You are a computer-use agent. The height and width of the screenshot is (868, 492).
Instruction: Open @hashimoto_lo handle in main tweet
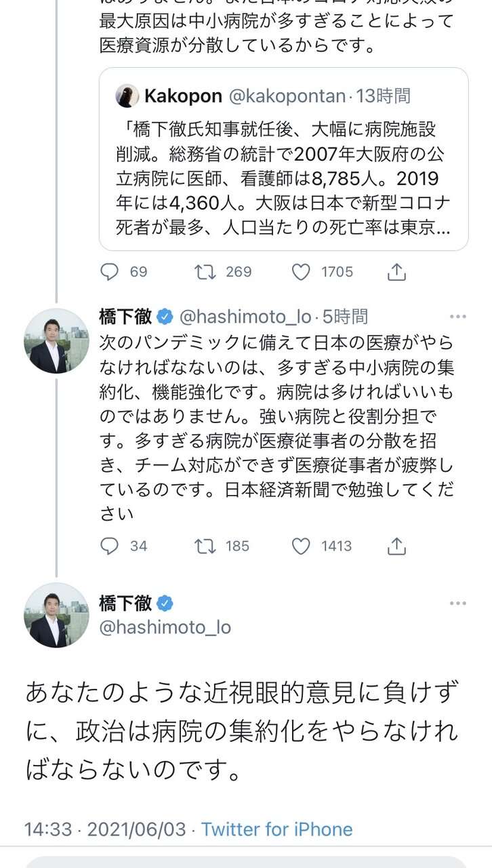[x=165, y=627]
